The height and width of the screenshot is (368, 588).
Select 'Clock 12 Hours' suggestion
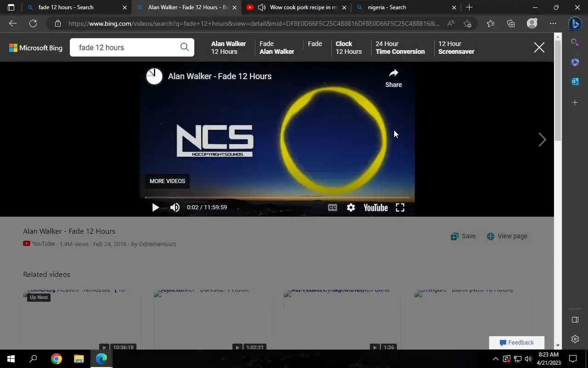click(349, 47)
